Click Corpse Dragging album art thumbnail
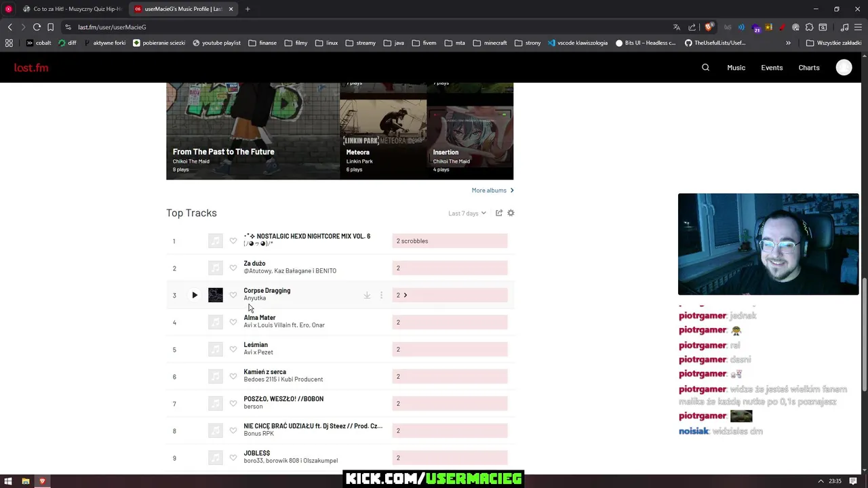This screenshot has width=868, height=488. [x=215, y=295]
